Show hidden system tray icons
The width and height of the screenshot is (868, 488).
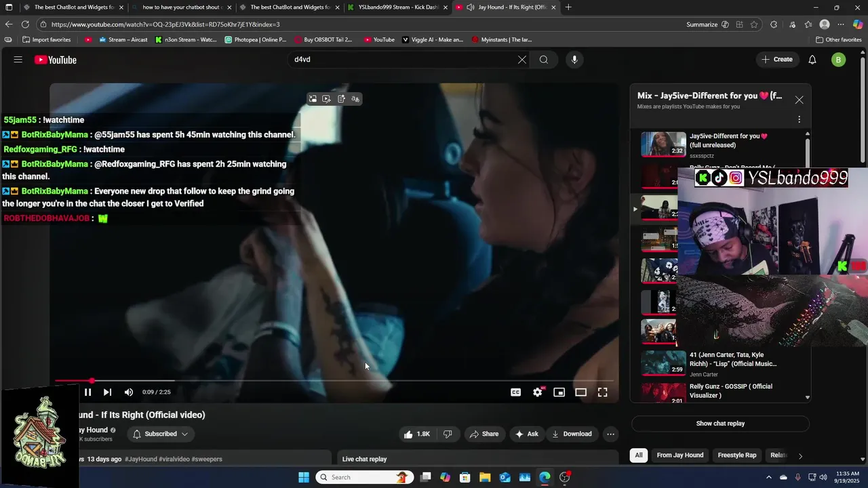click(x=768, y=477)
